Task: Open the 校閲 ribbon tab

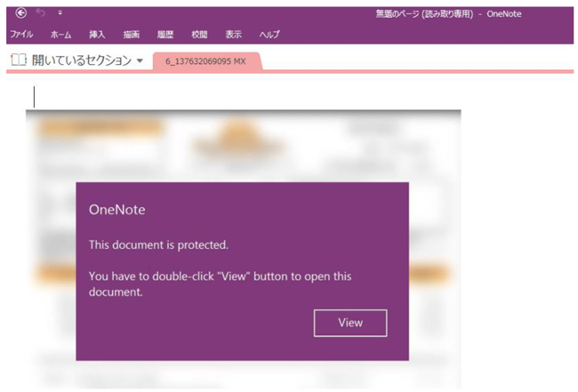Action: click(199, 35)
